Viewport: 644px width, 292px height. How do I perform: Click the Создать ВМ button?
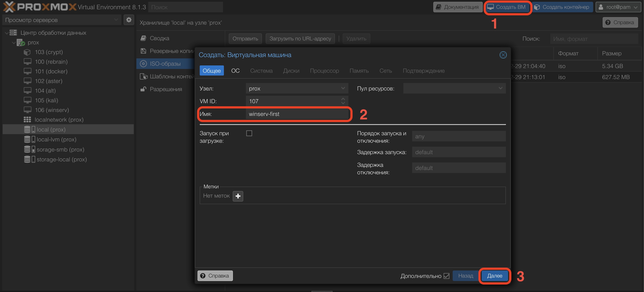(x=507, y=7)
